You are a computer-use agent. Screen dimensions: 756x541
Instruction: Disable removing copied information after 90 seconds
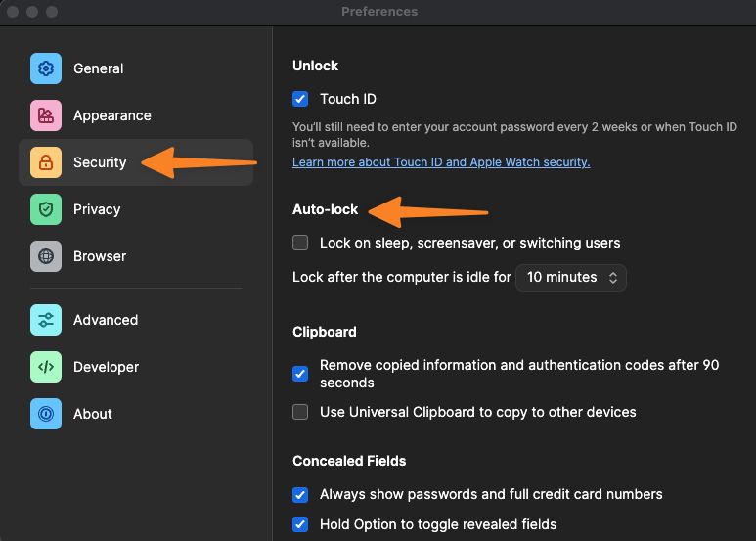click(x=300, y=374)
